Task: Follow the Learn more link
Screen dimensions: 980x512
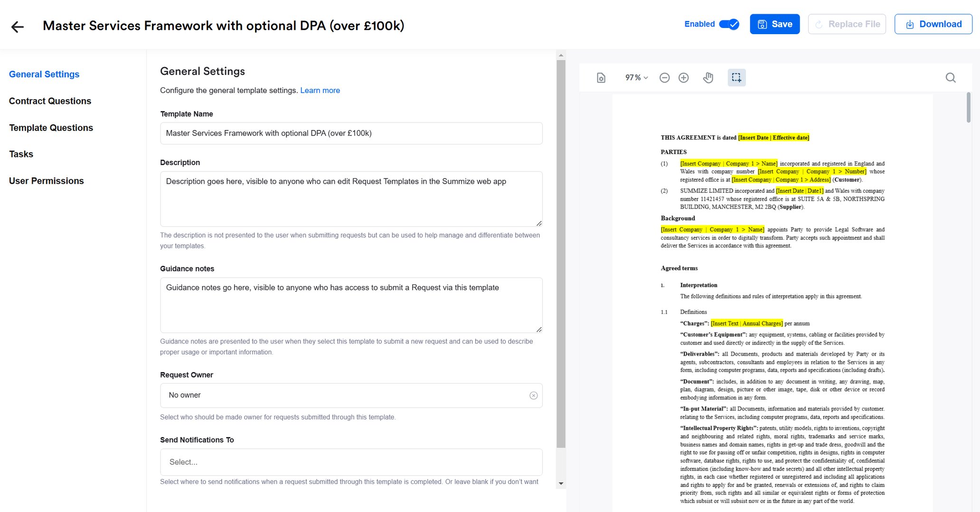Action: point(320,90)
